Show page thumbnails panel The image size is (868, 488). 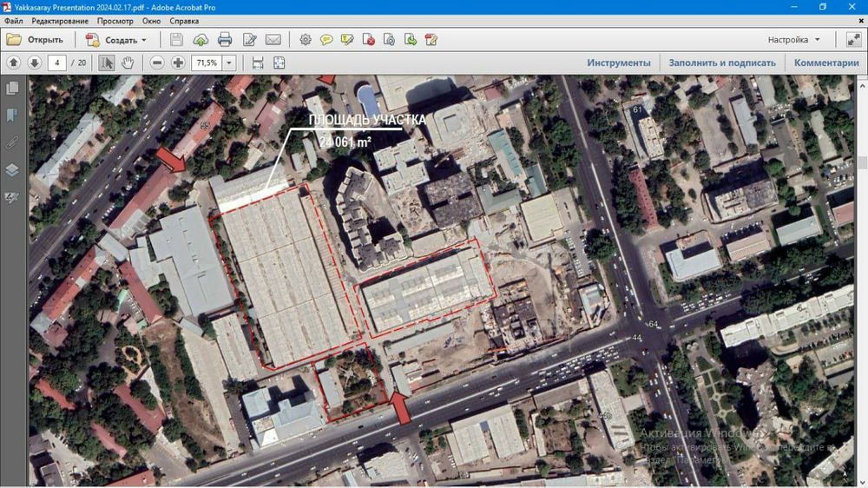tap(12, 88)
